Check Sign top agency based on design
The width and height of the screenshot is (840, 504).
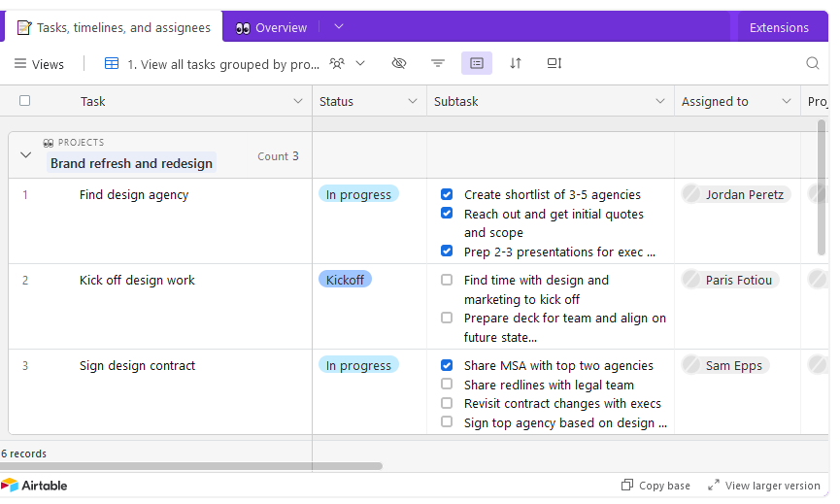pos(447,421)
